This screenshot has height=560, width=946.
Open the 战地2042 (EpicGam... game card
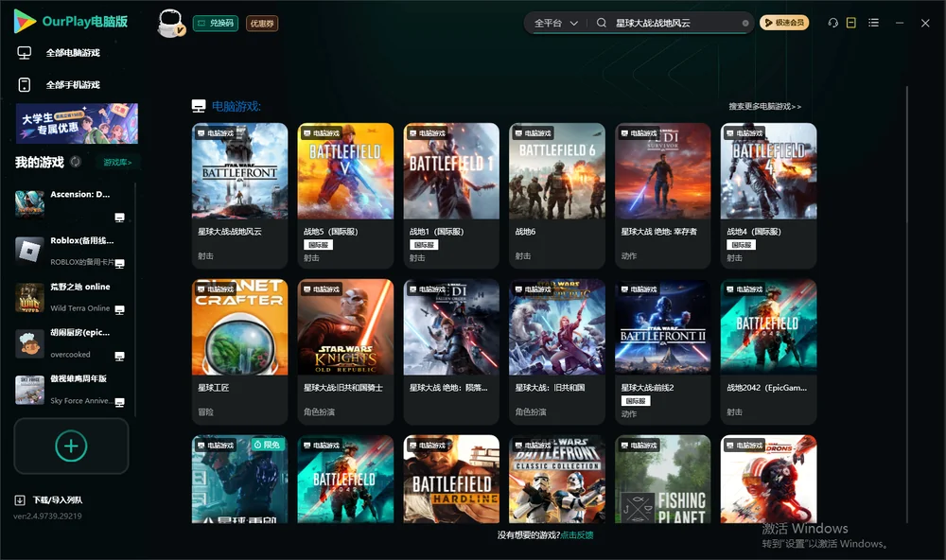pos(768,352)
